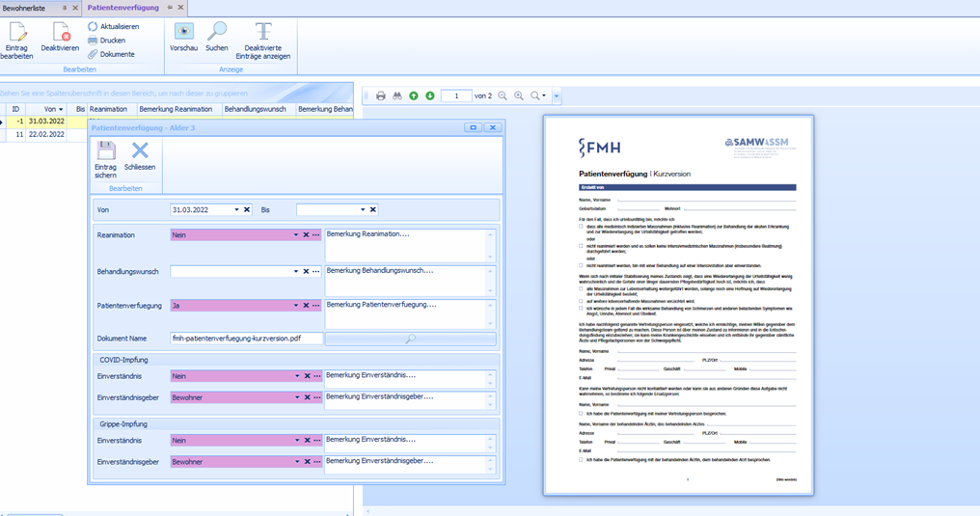This screenshot has width=980, height=516.
Task: Toggle the Vorschau preview button
Action: (183, 33)
